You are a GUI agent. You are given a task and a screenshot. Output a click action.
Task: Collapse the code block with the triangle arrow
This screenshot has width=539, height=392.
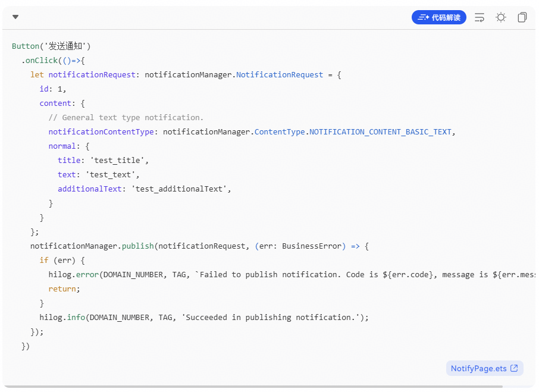click(15, 17)
